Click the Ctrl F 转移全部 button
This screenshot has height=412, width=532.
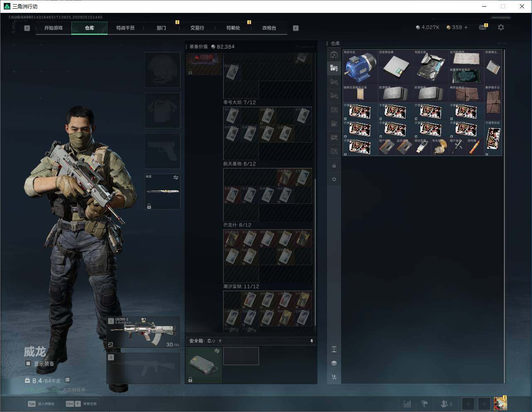pos(81,404)
